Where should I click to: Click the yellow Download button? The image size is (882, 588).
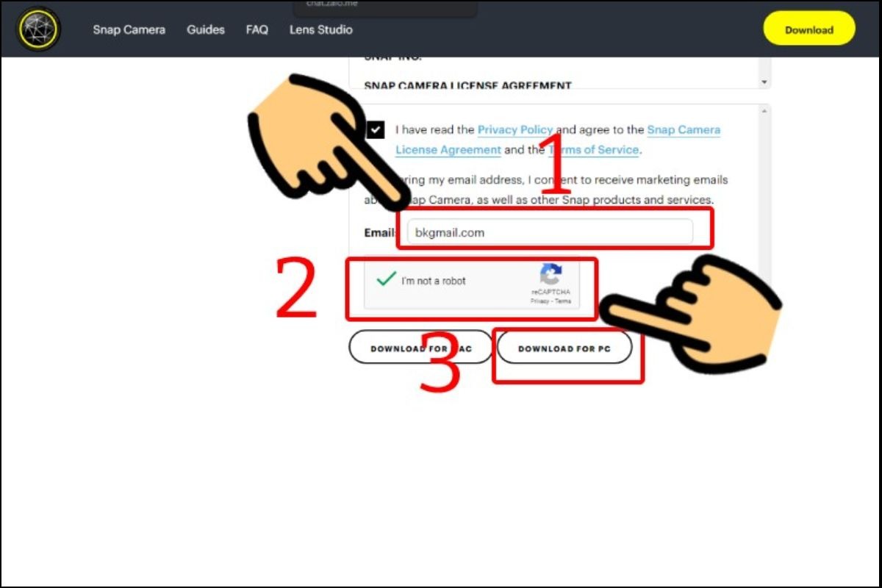809,30
